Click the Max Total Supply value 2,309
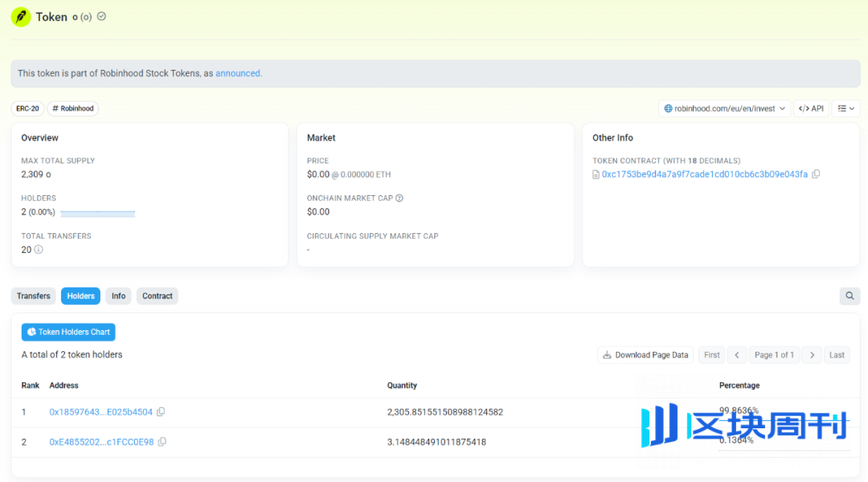 click(36, 174)
